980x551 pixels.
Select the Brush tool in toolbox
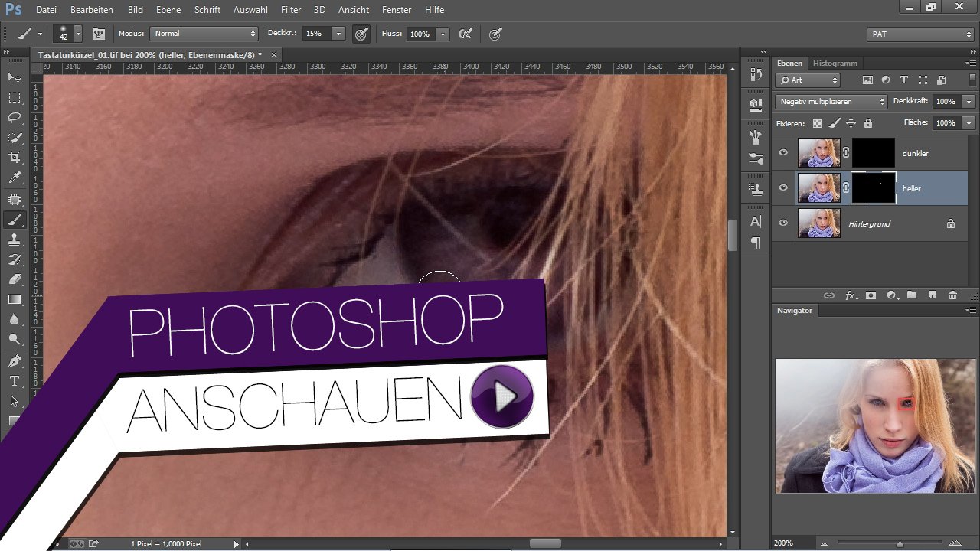click(15, 220)
